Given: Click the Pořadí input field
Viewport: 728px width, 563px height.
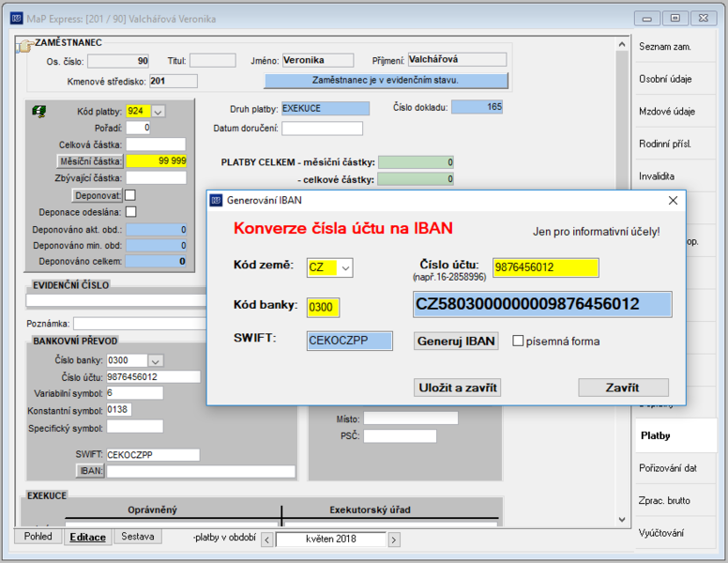Looking at the screenshot, I should 138,128.
